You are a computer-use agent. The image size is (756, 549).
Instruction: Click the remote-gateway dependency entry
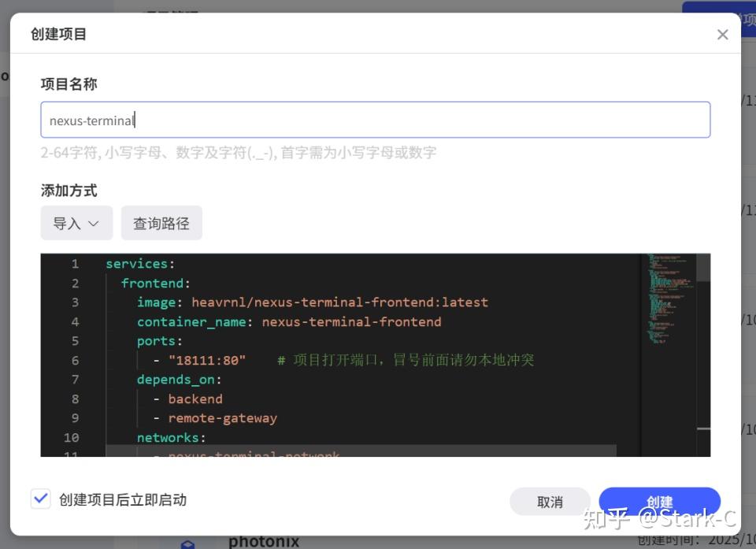pos(223,417)
